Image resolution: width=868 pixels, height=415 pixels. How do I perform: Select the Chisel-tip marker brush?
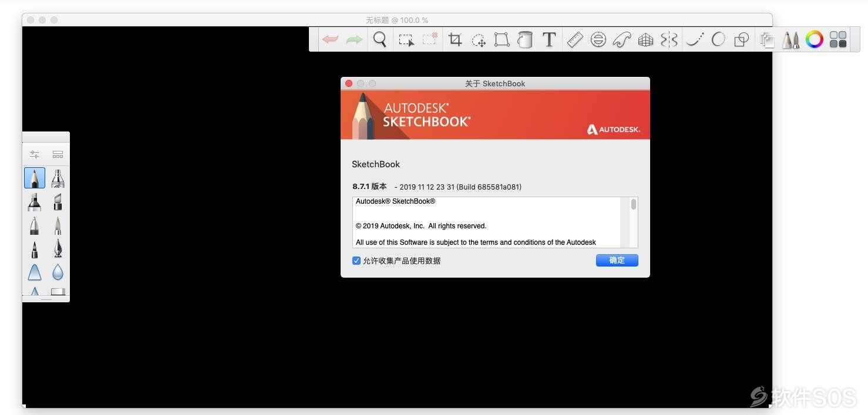[x=58, y=202]
